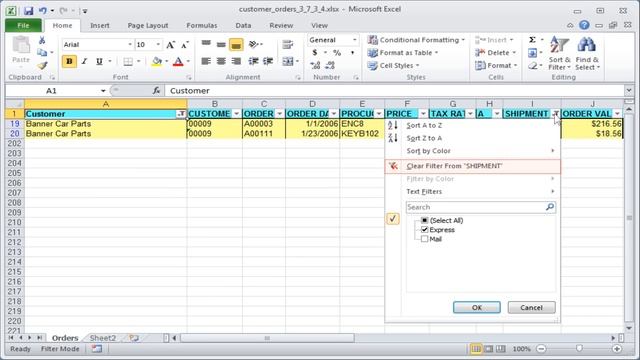Open the PRICE column filter dropdown
Image resolution: width=640 pixels, height=360 pixels.
tap(423, 114)
